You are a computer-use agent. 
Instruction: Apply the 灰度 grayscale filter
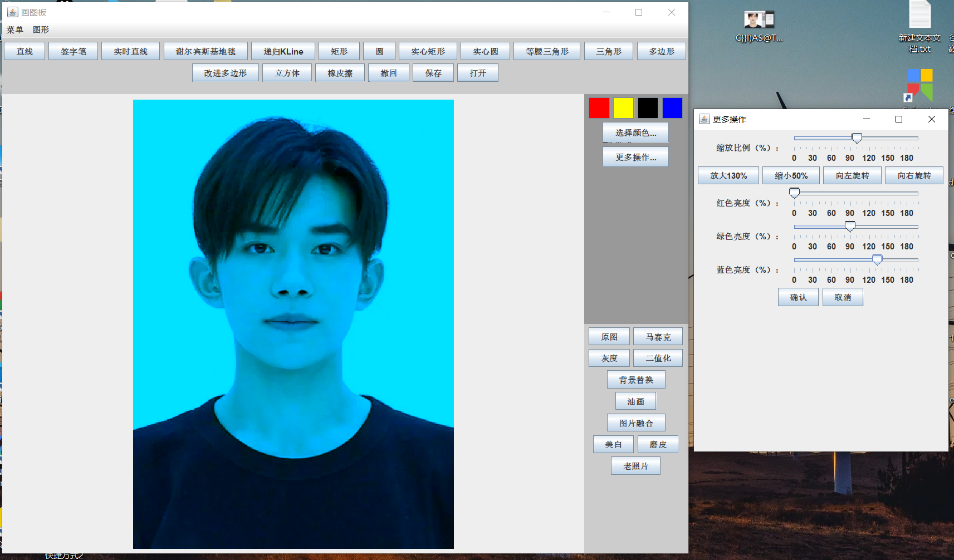[x=609, y=358]
